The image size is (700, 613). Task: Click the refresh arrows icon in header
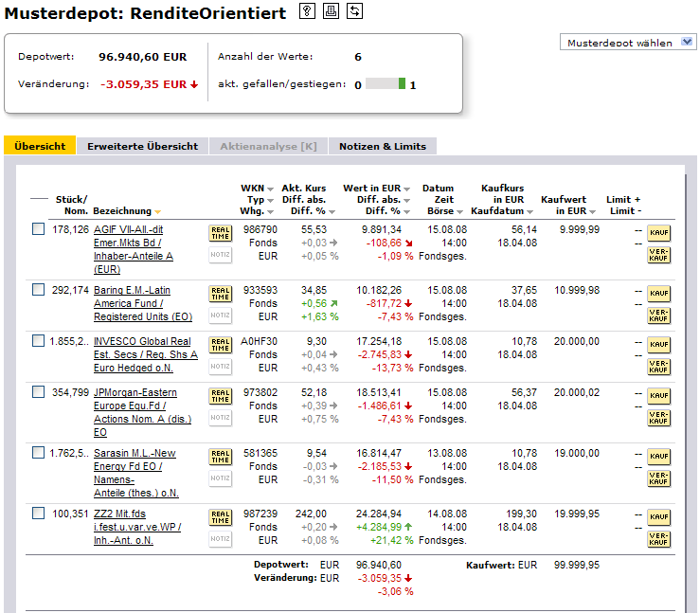[x=354, y=11]
